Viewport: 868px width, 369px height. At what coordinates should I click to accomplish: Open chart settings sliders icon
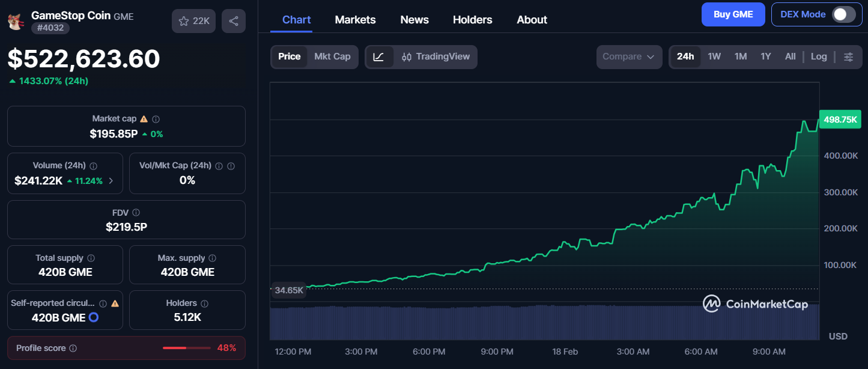[x=849, y=56]
